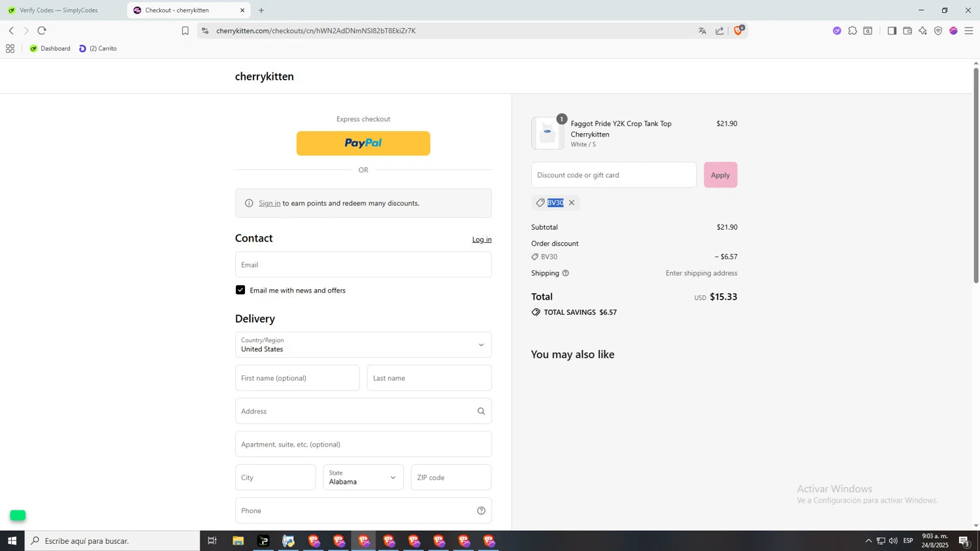Pay with the PayPal express button
The height and width of the screenshot is (551, 980).
tap(363, 144)
